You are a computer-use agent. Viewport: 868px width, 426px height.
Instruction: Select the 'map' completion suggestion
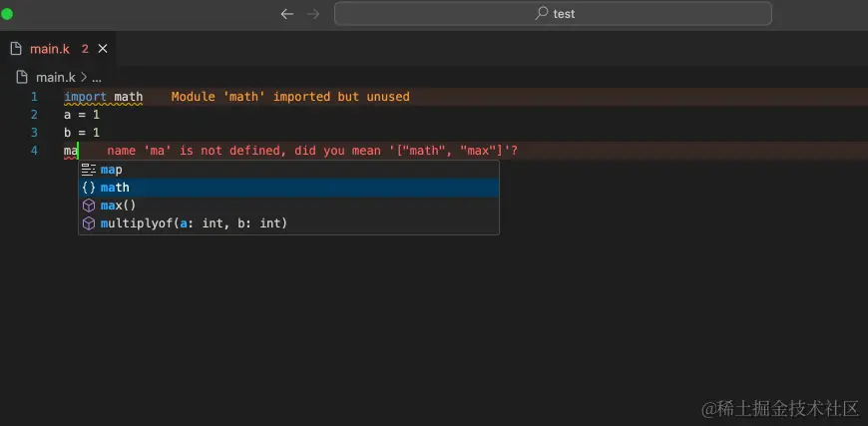coord(288,170)
